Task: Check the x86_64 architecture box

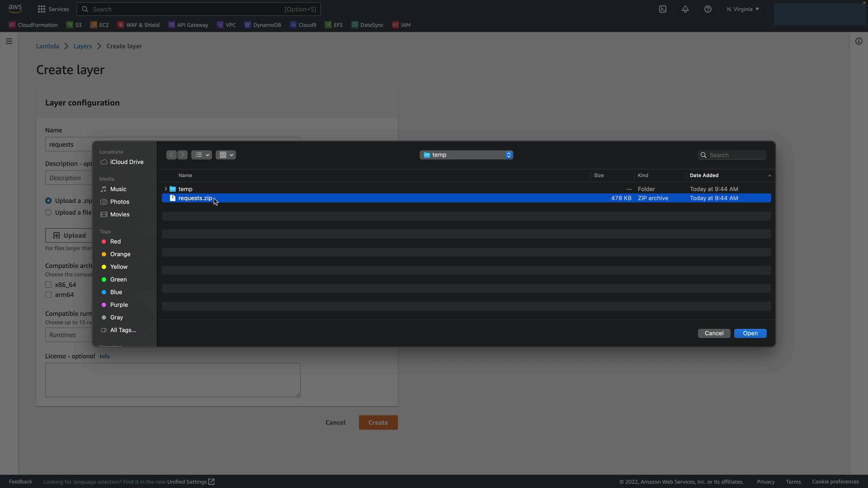Action: (x=48, y=285)
